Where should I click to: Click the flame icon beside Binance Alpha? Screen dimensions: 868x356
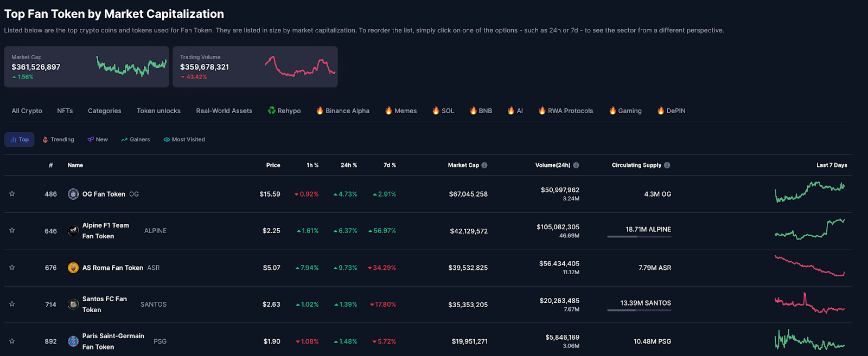tap(320, 111)
